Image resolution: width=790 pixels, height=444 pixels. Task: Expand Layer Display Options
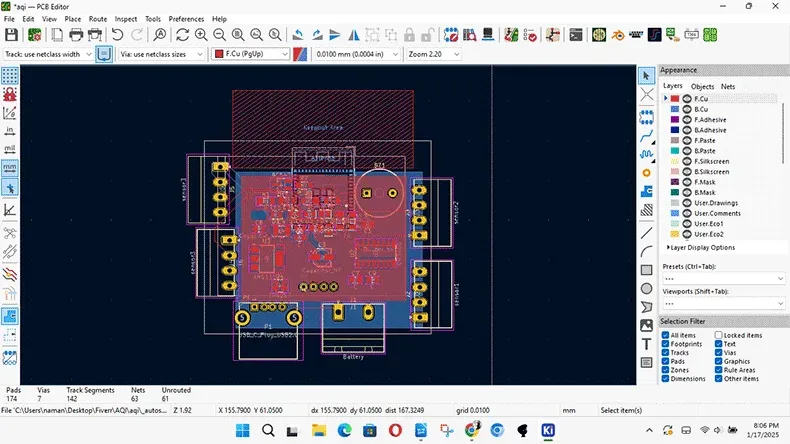(x=701, y=247)
